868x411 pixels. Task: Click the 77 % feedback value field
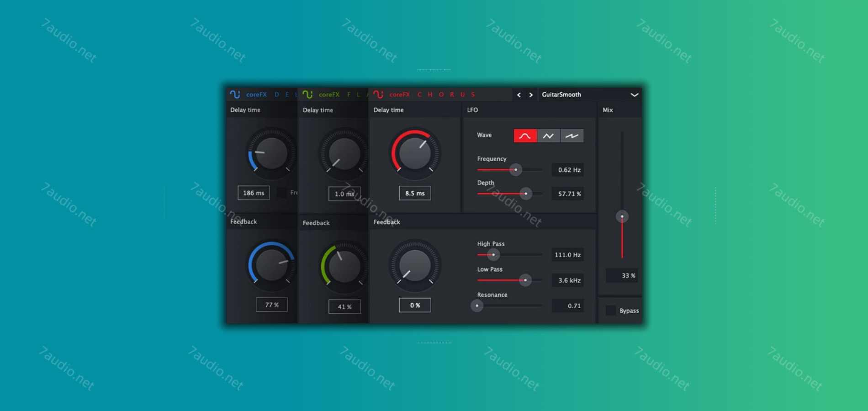[272, 305]
